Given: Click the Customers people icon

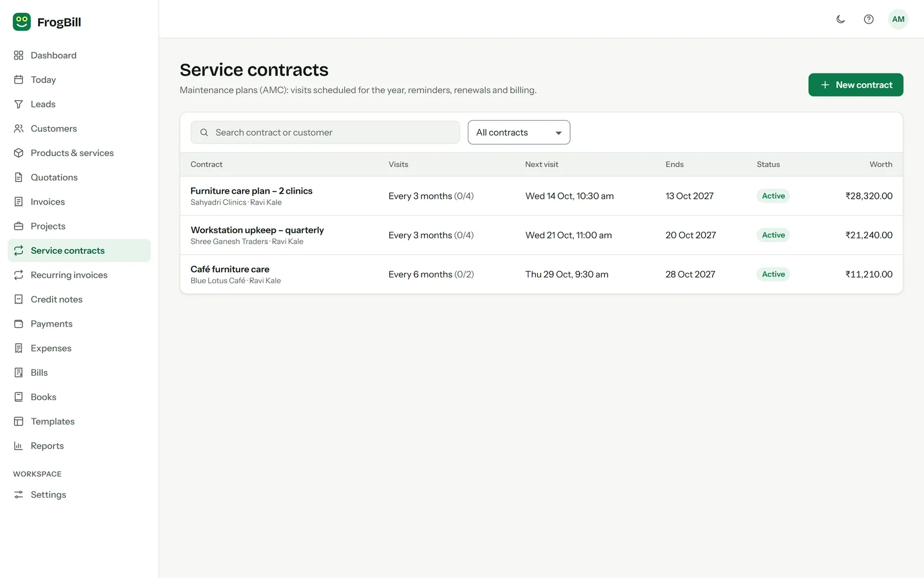Looking at the screenshot, I should pos(18,128).
